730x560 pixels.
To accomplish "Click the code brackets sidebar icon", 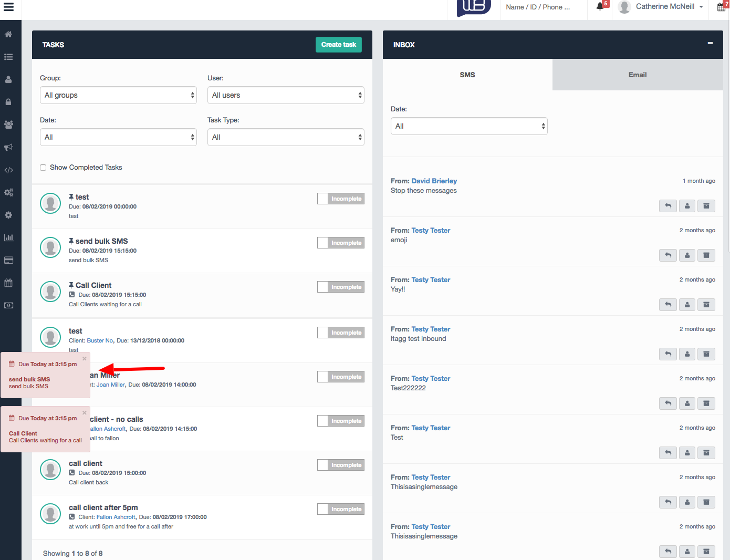I will pos(8,170).
